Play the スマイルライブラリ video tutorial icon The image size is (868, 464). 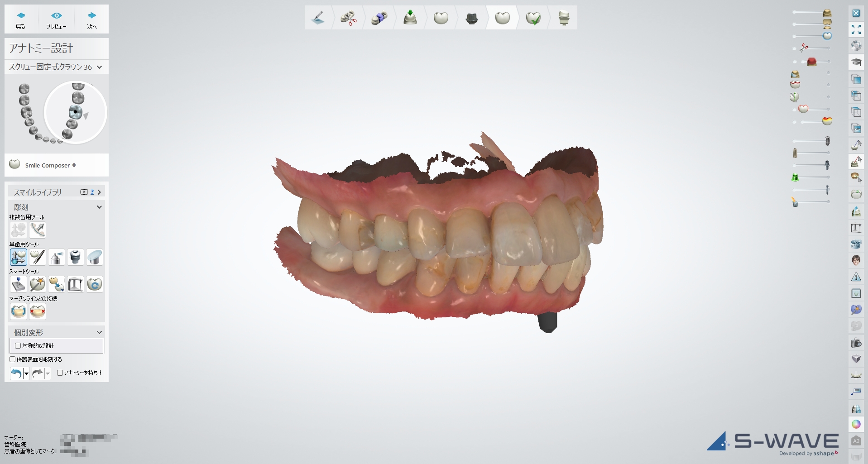click(x=84, y=192)
